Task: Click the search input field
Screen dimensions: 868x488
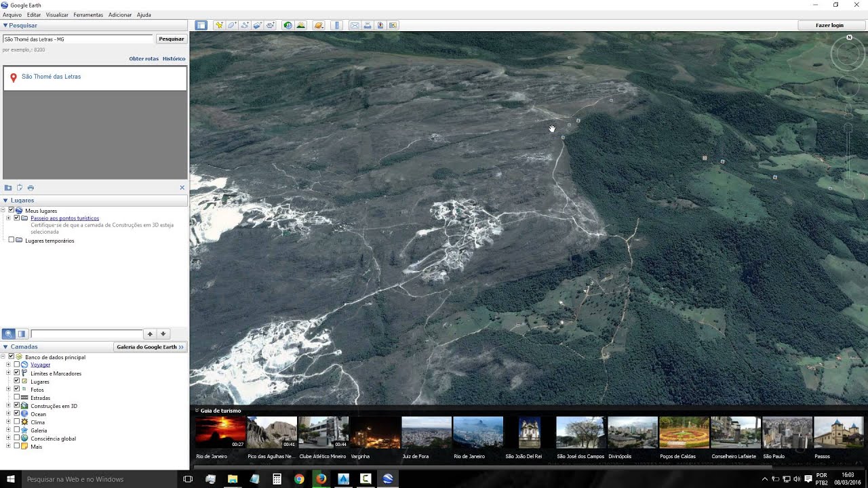Action: [x=78, y=39]
